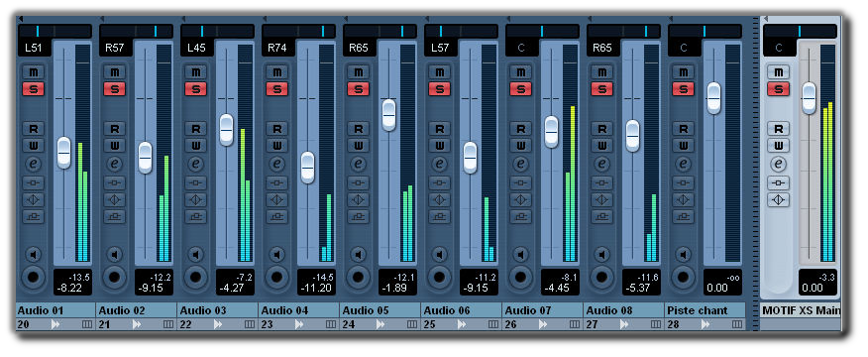Image resolution: width=868 pixels, height=357 pixels.
Task: Toggle monitor speaker icon on Audio 03
Action: click(x=195, y=255)
